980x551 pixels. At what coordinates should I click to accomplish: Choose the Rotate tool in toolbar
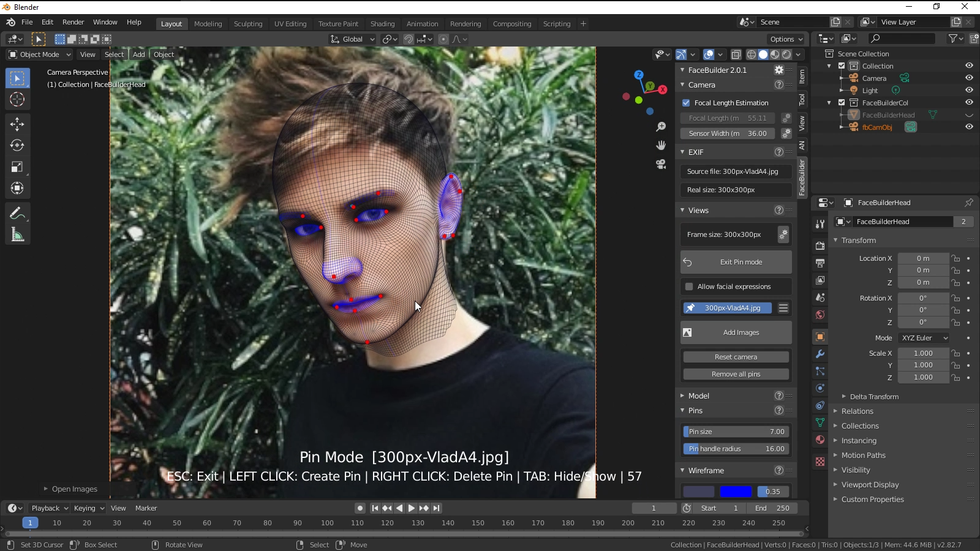(17, 146)
